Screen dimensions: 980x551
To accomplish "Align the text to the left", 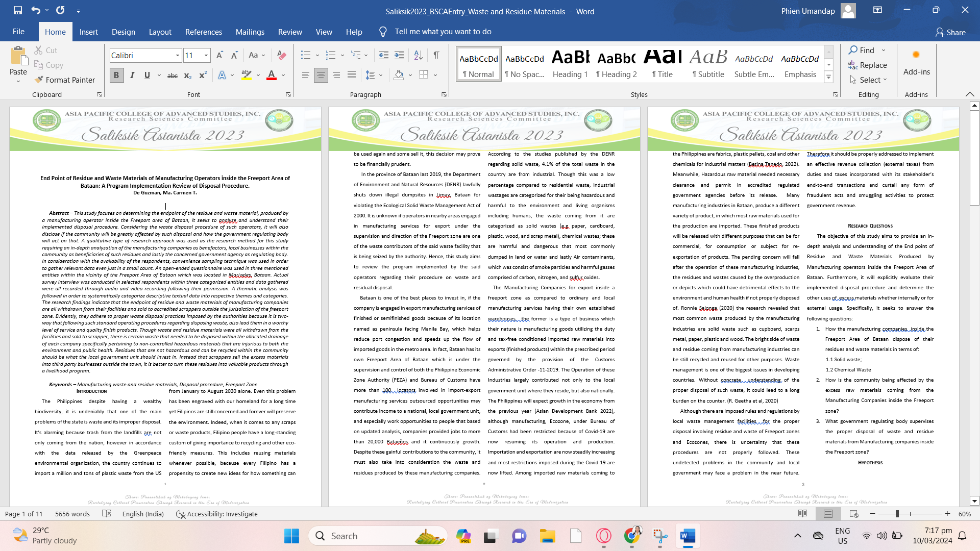I will pyautogui.click(x=306, y=75).
